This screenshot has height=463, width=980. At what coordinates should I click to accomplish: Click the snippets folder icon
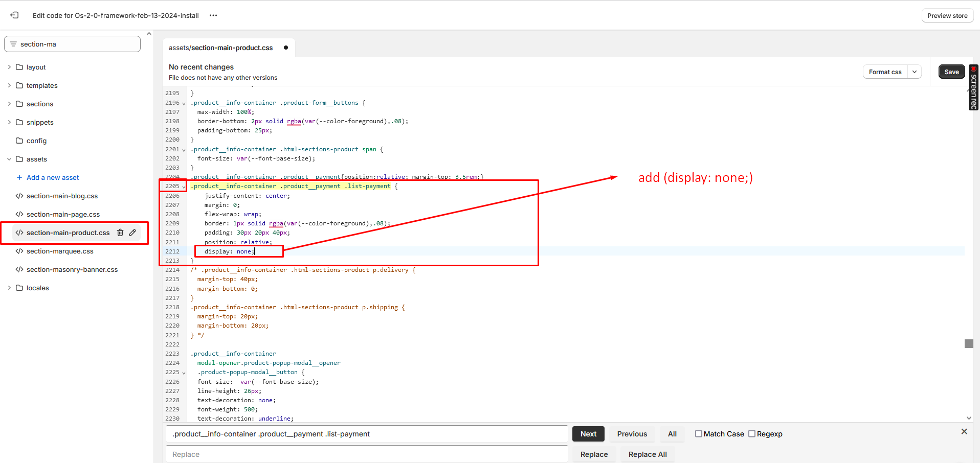point(19,122)
